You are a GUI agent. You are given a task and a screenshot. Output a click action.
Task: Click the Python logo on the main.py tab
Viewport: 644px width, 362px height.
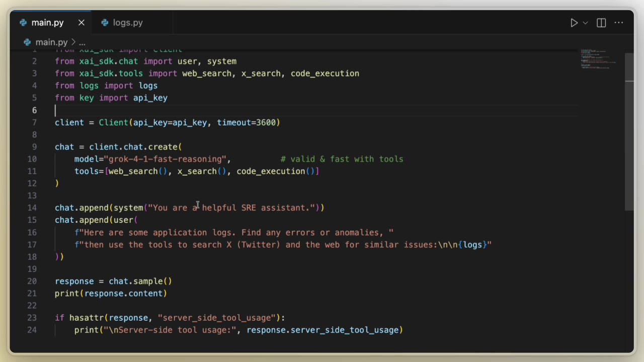(23, 23)
